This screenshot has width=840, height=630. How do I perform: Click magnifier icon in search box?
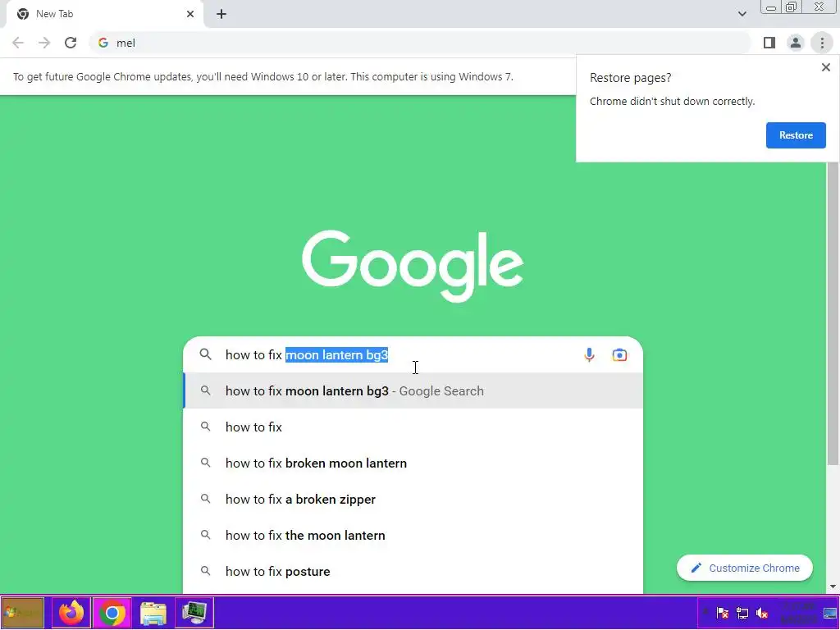coord(206,354)
